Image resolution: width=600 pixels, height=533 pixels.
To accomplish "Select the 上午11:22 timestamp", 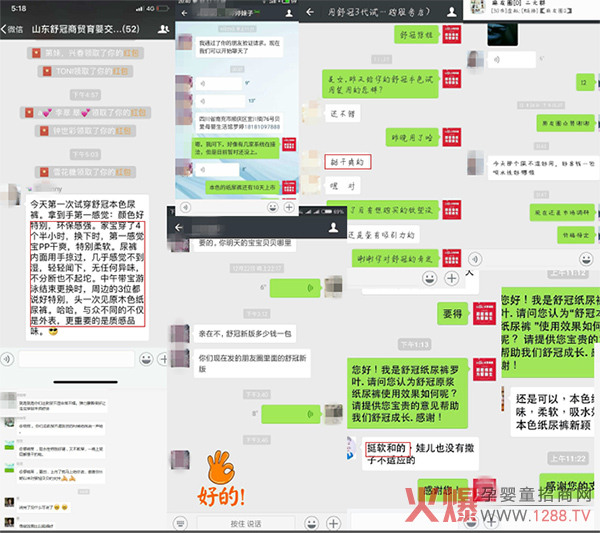I will coord(568,458).
